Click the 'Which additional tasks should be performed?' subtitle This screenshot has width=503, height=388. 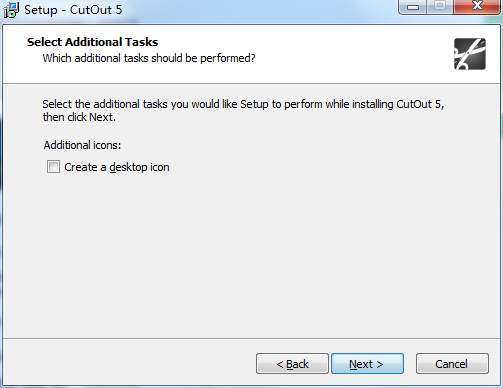click(149, 58)
